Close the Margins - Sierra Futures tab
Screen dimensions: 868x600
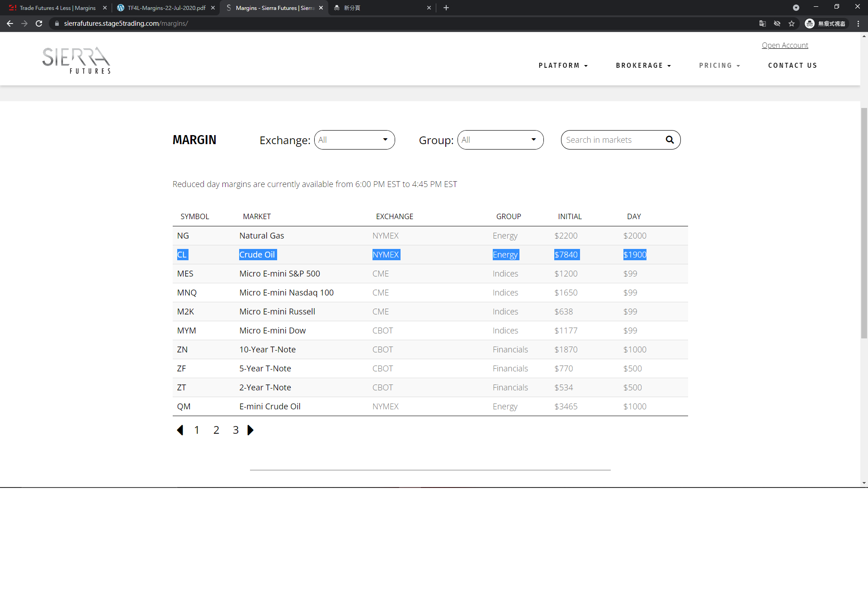click(321, 8)
